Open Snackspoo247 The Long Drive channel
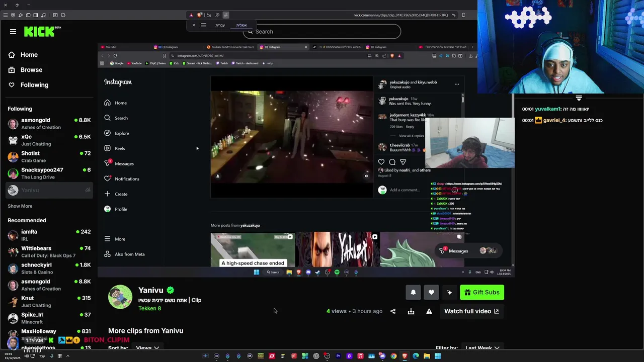This screenshot has width=644, height=362. [49, 173]
